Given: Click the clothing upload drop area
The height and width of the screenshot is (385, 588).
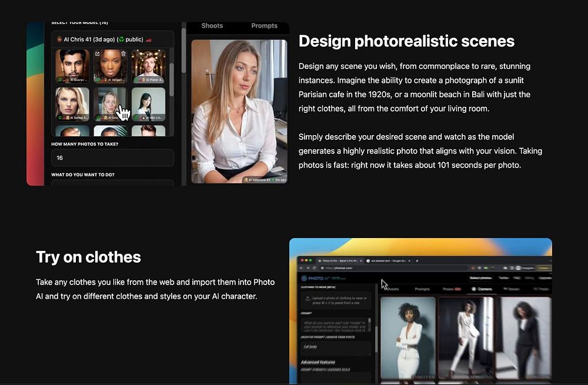Looking at the screenshot, I should coord(336,300).
